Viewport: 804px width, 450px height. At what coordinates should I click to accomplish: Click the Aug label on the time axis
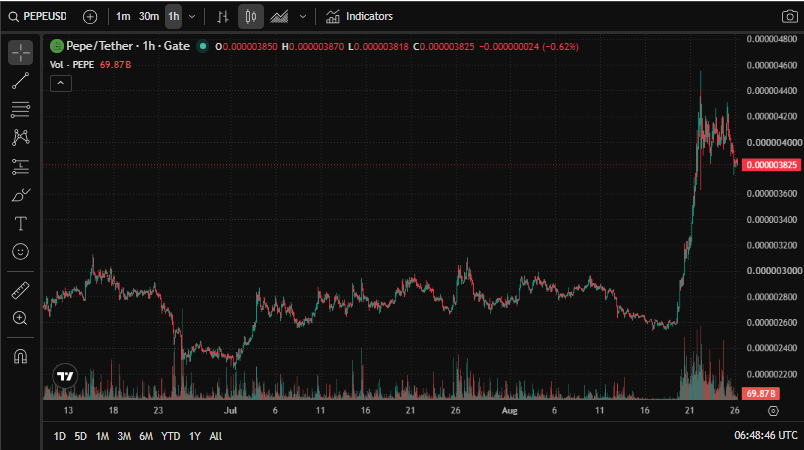[x=509, y=411]
